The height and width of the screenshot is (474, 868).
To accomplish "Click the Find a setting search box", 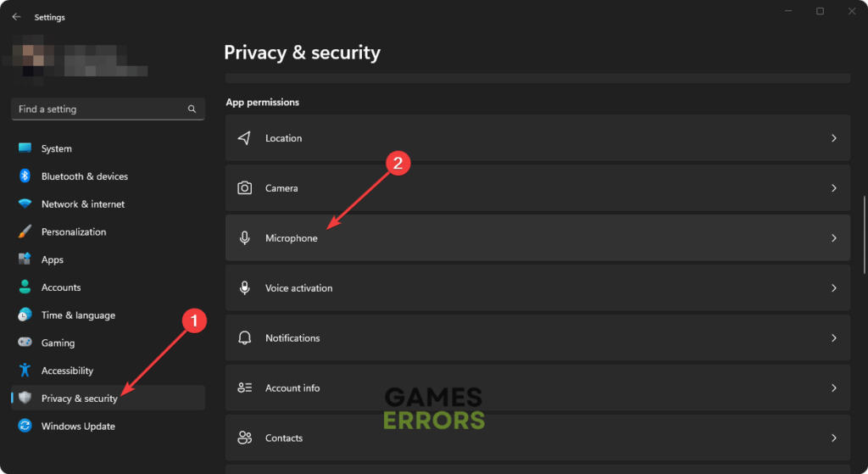I will pos(100,109).
